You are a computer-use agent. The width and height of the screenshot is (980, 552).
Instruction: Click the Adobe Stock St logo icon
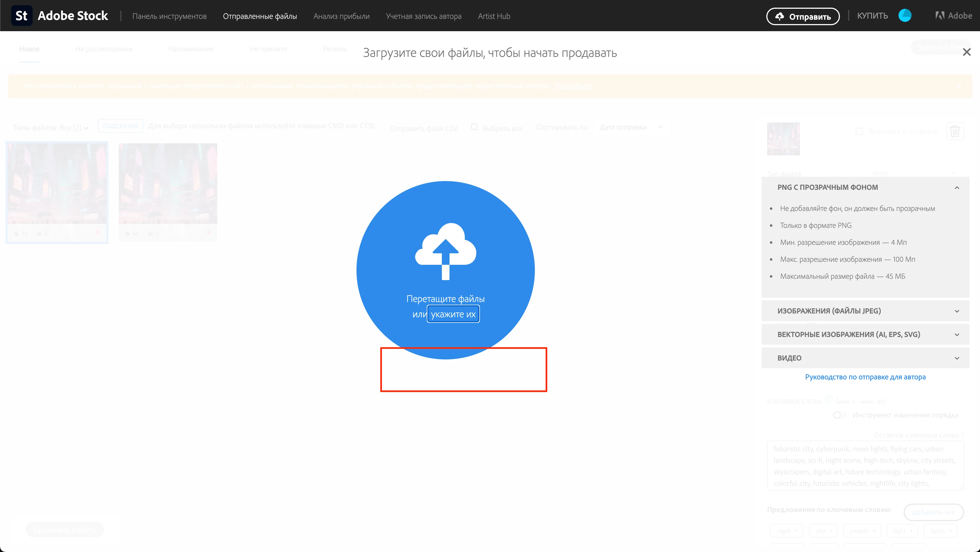tap(22, 16)
